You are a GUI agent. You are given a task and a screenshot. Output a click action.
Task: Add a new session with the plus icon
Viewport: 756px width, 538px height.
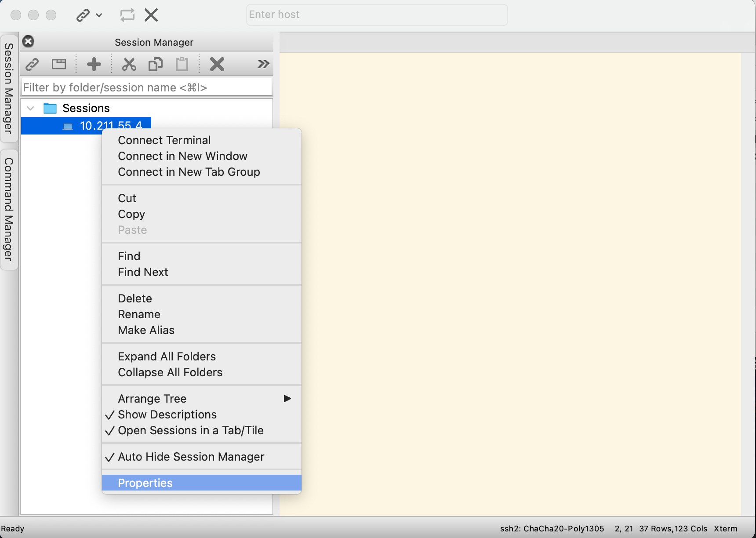pos(94,64)
